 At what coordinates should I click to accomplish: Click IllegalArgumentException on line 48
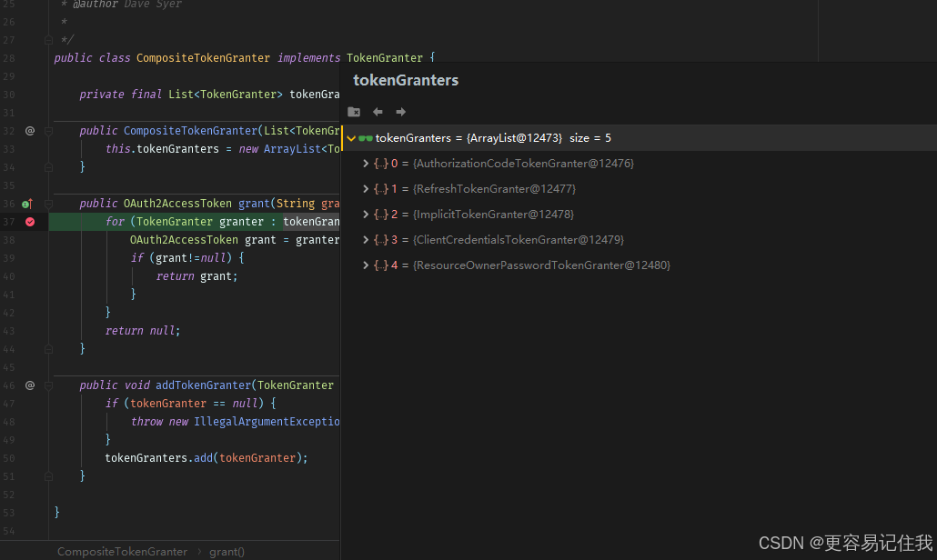pyautogui.click(x=267, y=422)
